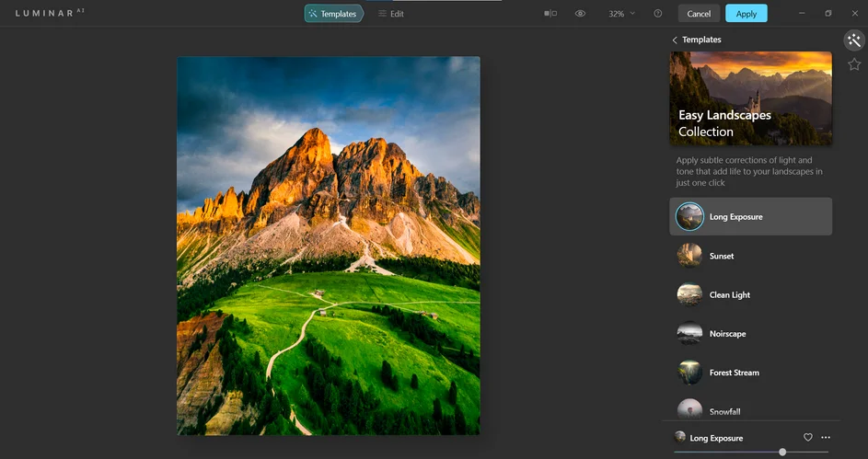Toggle the eye preview icon in toolbar
868x459 pixels.
(x=580, y=14)
